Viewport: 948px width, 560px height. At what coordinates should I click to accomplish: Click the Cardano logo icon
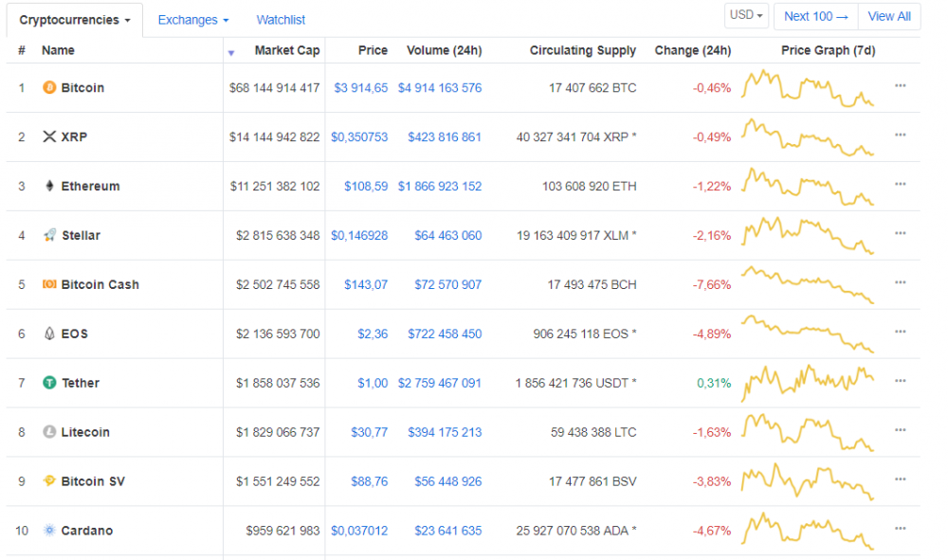49,530
